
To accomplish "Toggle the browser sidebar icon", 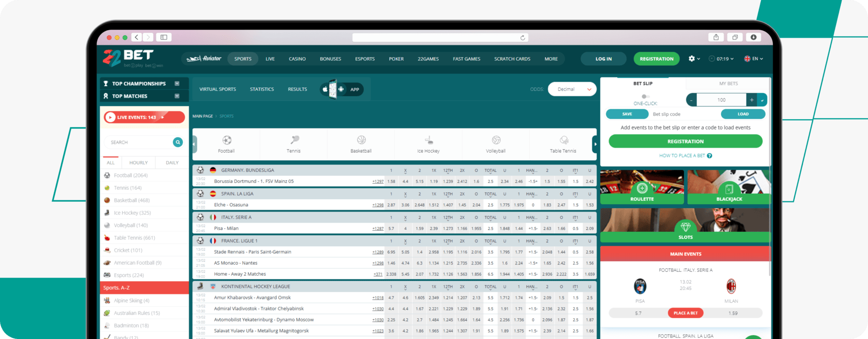I will (164, 37).
